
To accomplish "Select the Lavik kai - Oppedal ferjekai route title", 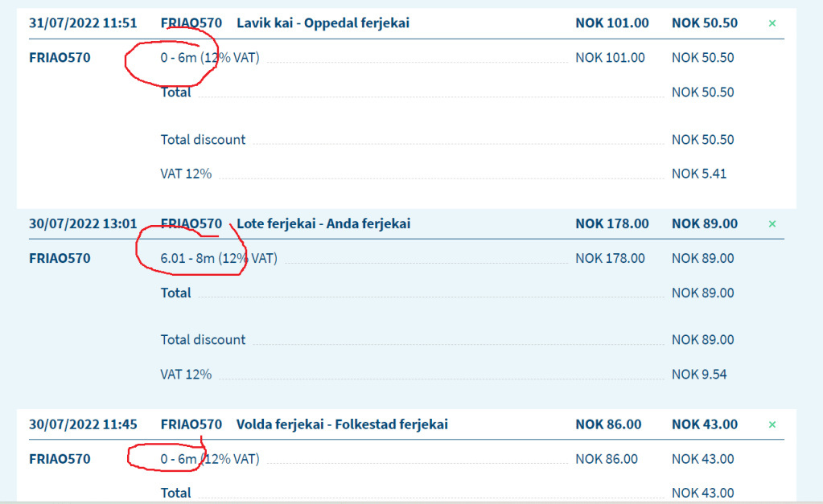I will [323, 23].
